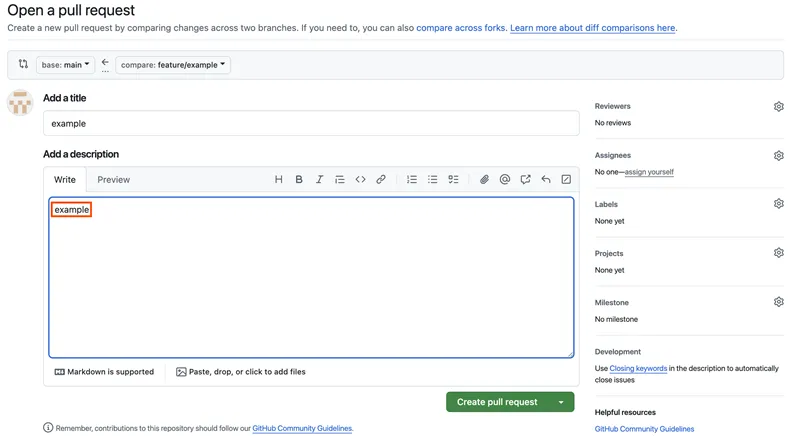Insert code formatting
This screenshot has width=800, height=436.
[x=360, y=180]
